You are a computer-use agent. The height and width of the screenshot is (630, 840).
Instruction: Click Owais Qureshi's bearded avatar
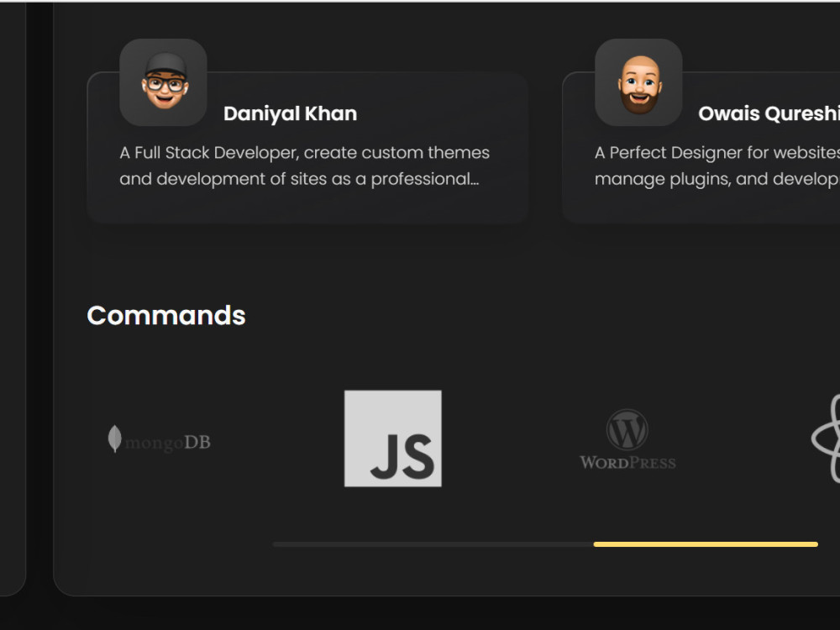coord(638,82)
